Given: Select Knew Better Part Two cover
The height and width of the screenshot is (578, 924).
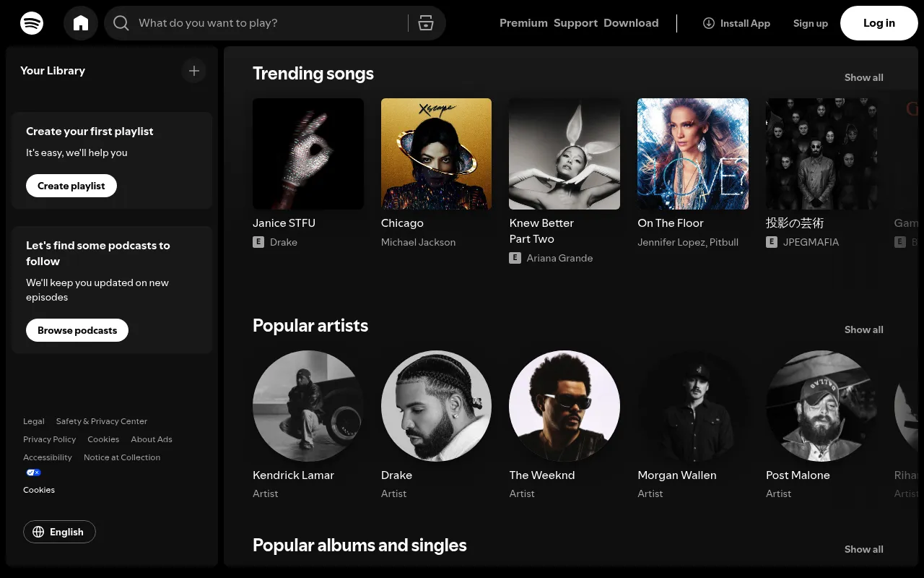Looking at the screenshot, I should [565, 154].
